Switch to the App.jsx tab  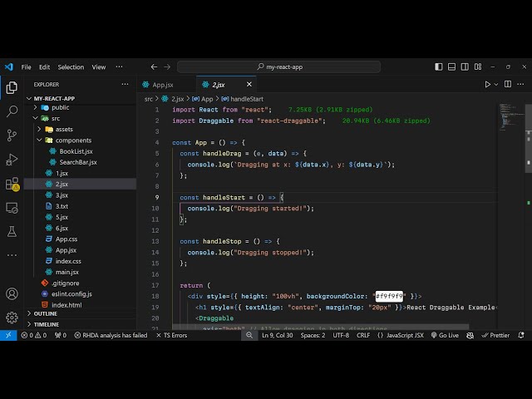[162, 84]
